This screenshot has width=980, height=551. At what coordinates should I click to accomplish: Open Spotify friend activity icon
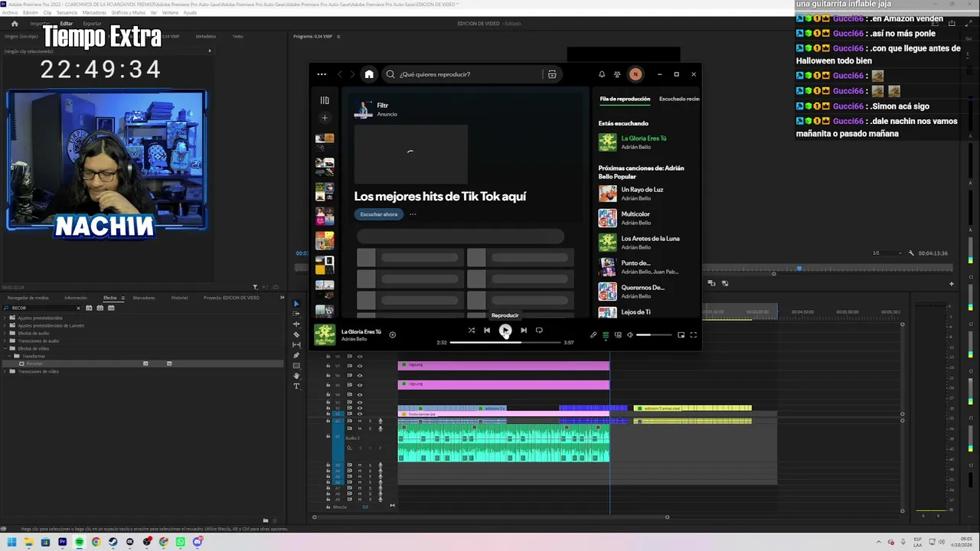617,74
